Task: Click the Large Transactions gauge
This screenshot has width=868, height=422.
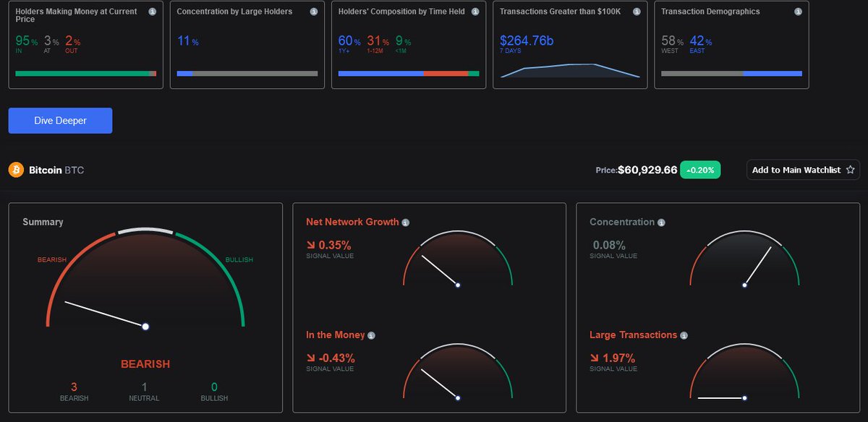Action: pos(744,371)
